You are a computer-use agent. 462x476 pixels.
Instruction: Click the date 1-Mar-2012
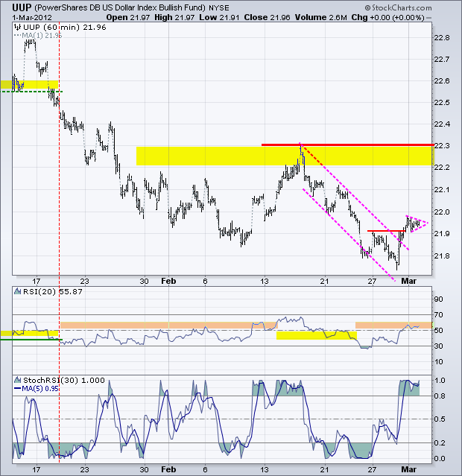pos(32,18)
